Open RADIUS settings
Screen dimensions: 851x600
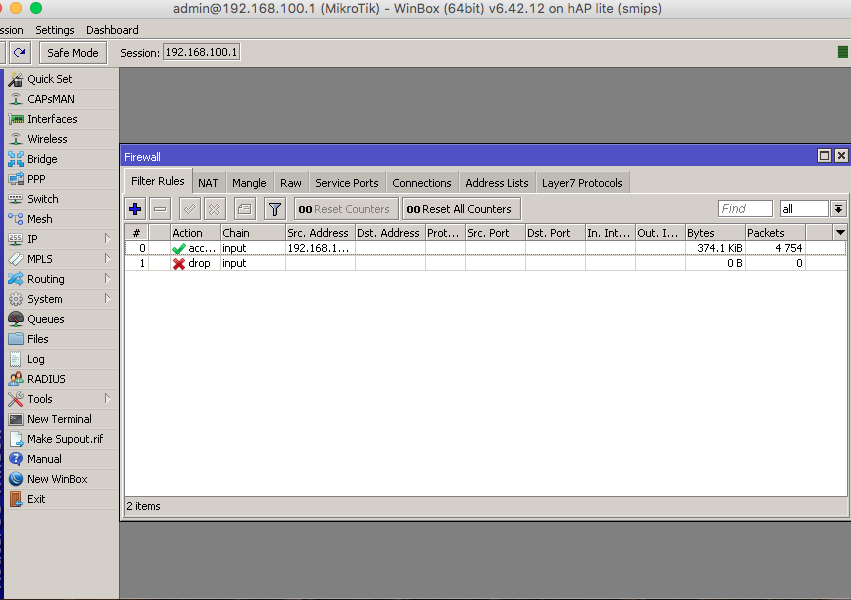62,379
